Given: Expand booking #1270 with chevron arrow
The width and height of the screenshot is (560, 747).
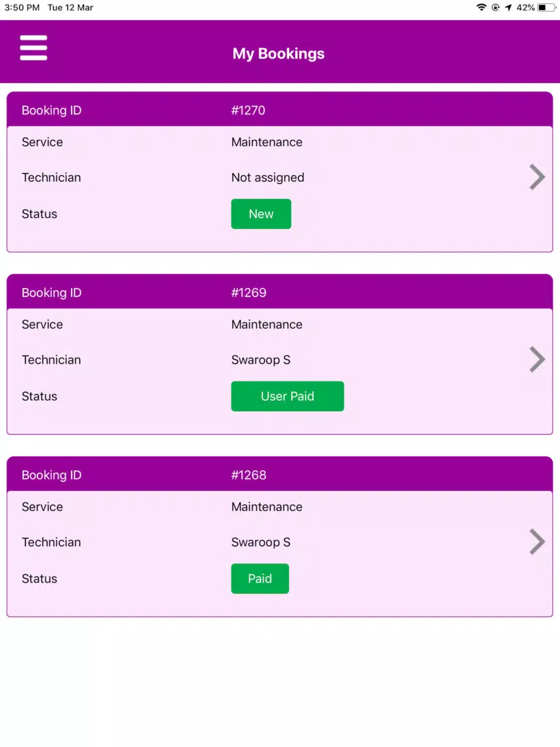Looking at the screenshot, I should 537,178.
